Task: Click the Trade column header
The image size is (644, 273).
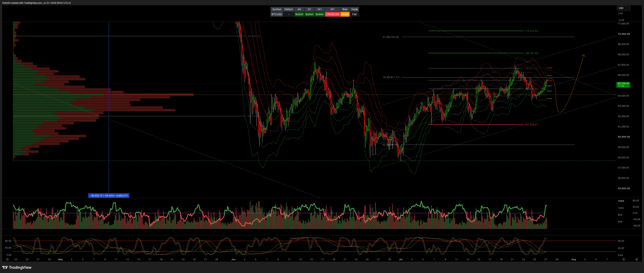Action: pyautogui.click(x=354, y=9)
